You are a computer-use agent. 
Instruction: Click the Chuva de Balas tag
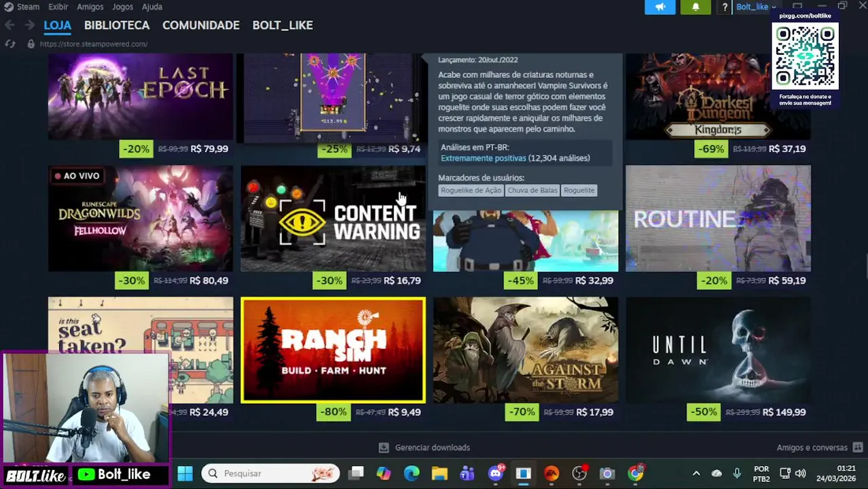point(532,190)
